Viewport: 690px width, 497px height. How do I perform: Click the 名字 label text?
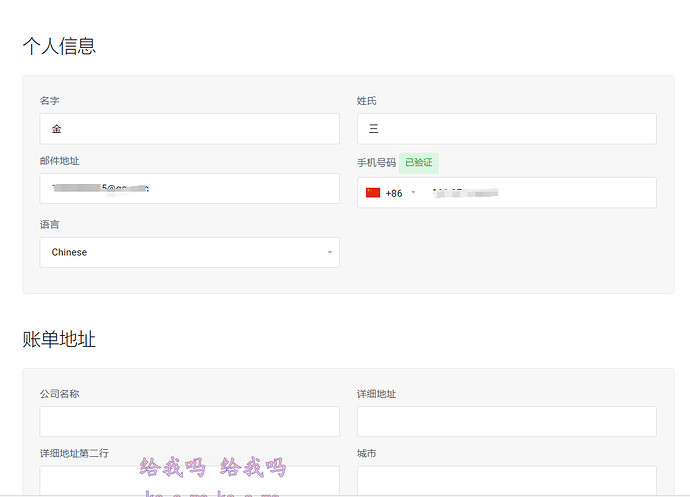tap(49, 101)
